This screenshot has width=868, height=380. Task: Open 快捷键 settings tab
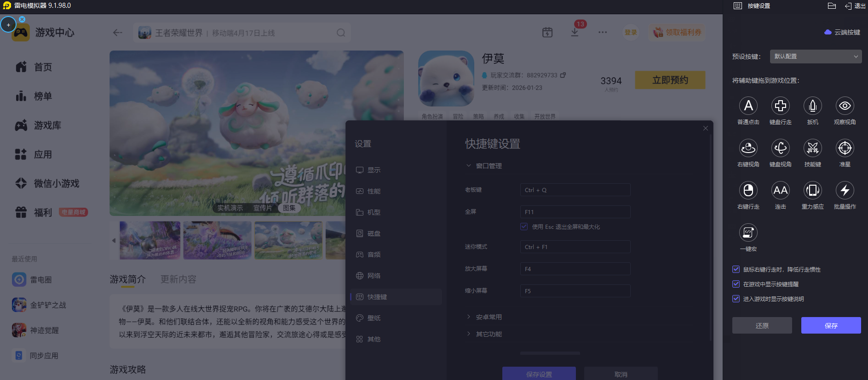[x=396, y=297]
